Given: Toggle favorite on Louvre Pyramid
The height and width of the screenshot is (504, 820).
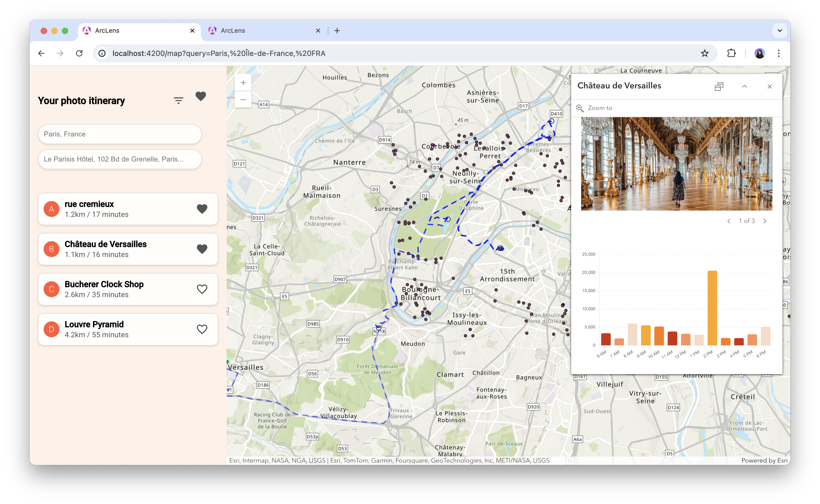Looking at the screenshot, I should coord(202,329).
